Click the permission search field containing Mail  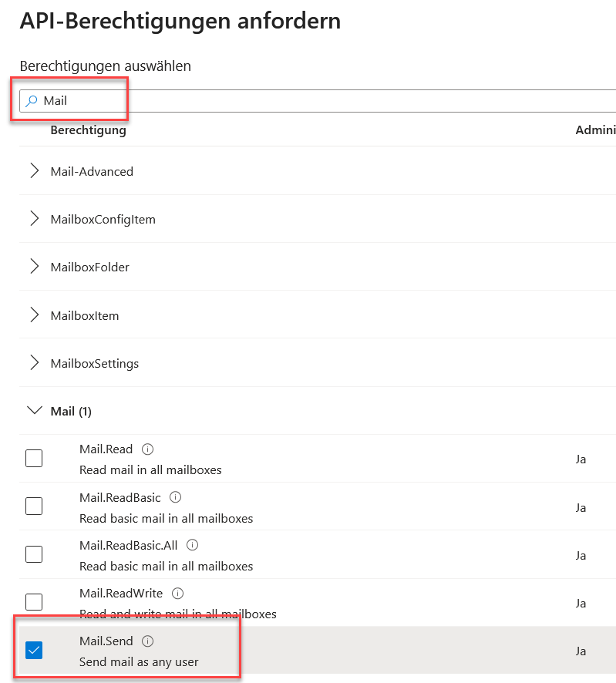click(308, 101)
